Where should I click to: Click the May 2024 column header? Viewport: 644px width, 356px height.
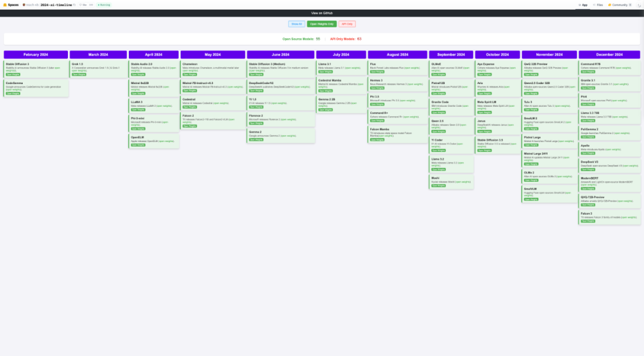[213, 55]
